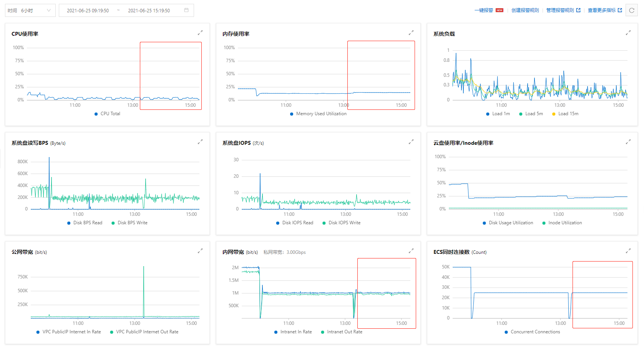Toggle the Load 15m legend series
Image resolution: width=644 pixels, height=351 pixels.
coord(565,114)
